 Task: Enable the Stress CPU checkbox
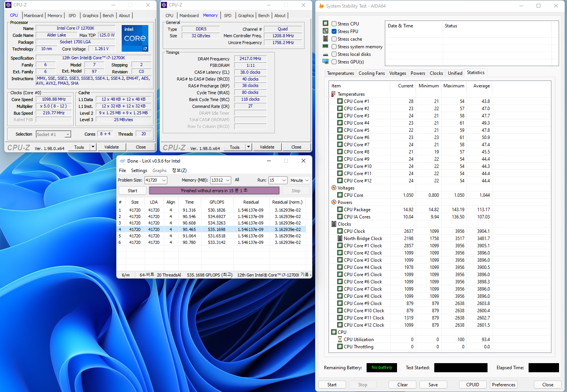click(334, 24)
